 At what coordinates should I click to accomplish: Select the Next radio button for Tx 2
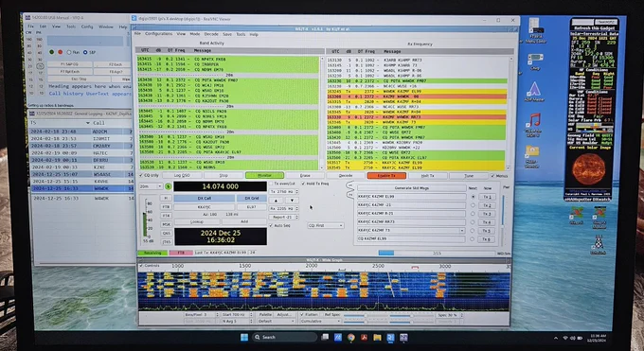473,205
